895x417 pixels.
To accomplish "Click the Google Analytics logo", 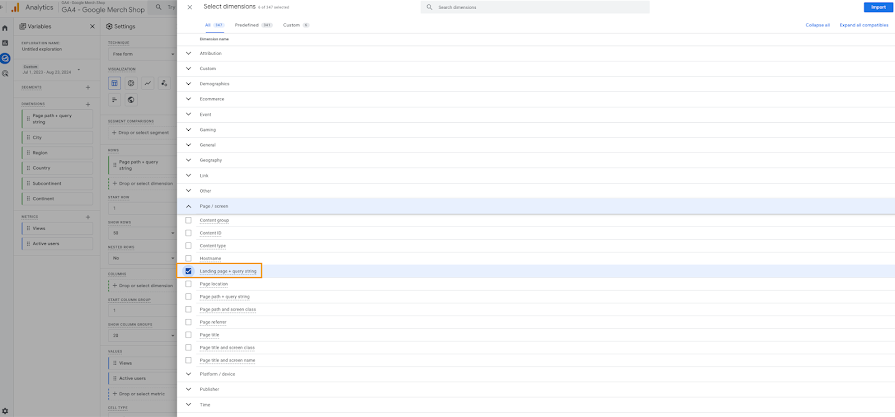I will [15, 7].
